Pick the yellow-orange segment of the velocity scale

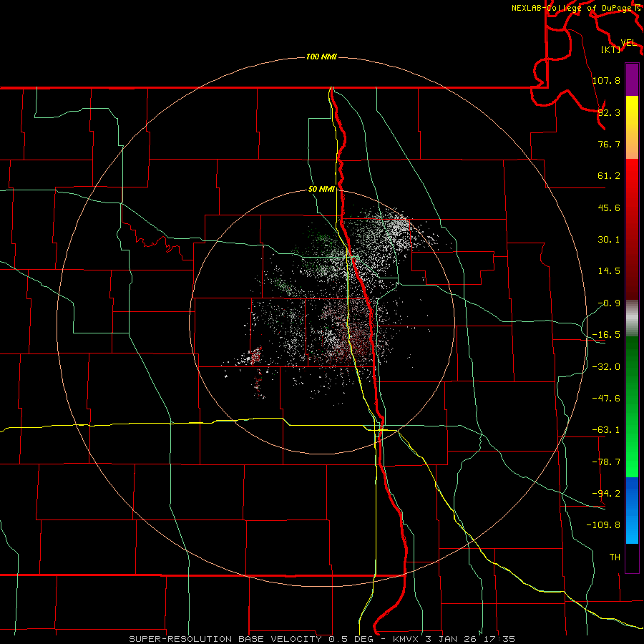tap(632, 127)
